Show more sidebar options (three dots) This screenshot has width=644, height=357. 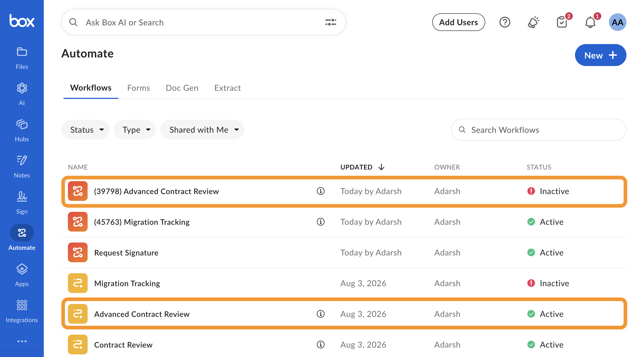22,341
